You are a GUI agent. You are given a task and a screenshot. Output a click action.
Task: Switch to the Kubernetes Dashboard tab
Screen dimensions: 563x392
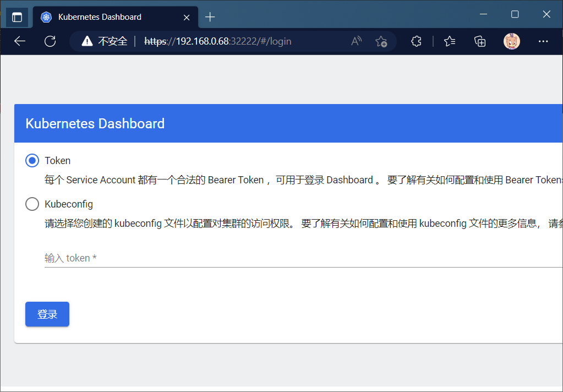tap(100, 17)
